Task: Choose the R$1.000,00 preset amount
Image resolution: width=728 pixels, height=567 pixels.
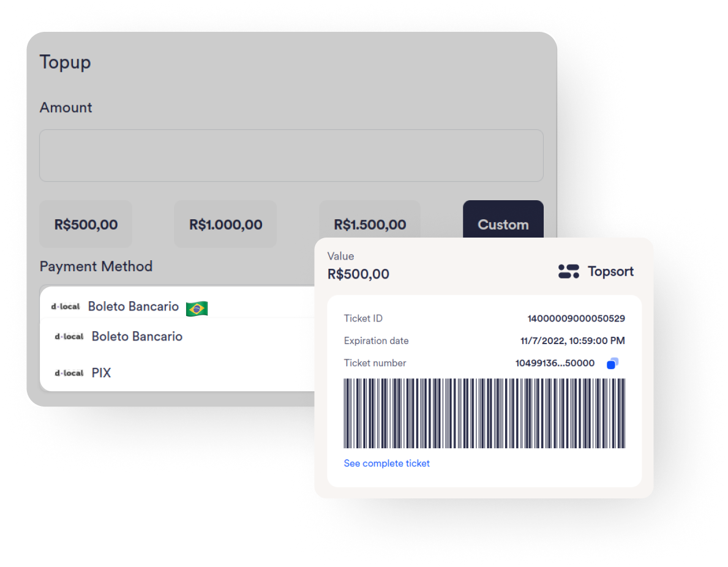Action: click(225, 224)
